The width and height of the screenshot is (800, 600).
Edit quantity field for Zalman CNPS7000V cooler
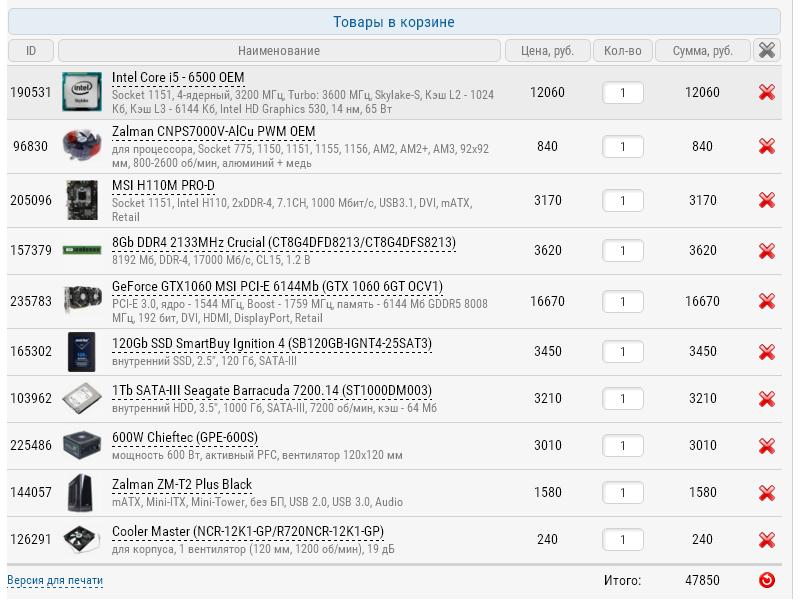coord(622,147)
